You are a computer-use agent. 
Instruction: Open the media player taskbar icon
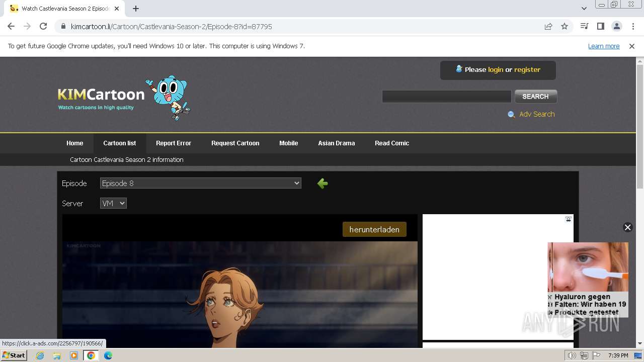(74, 355)
